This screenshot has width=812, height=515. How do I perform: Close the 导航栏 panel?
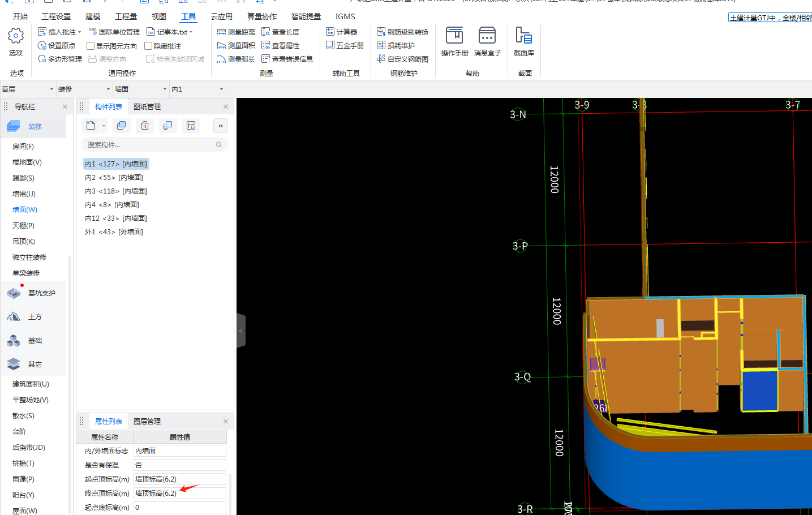65,106
